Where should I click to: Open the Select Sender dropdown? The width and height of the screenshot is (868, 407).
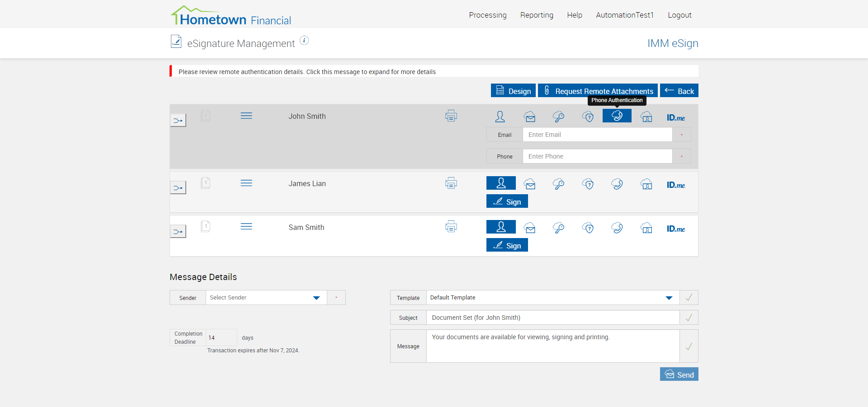click(266, 298)
